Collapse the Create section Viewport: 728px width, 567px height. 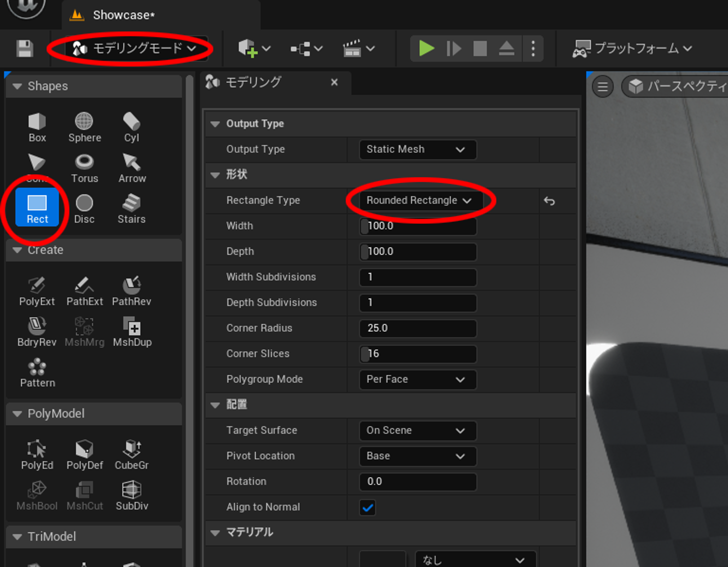18,250
